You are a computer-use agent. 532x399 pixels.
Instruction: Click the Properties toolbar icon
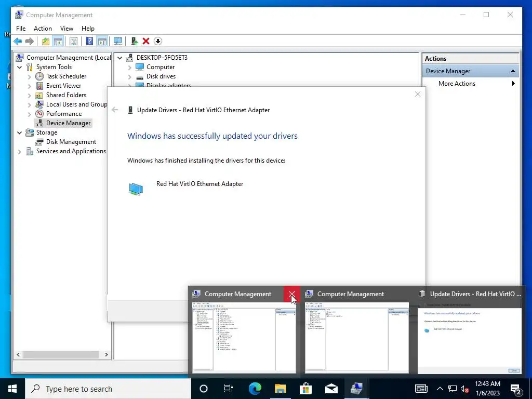(x=73, y=42)
